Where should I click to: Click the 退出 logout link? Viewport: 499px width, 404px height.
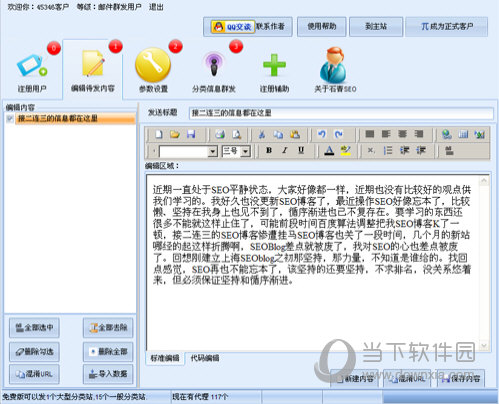point(156,7)
